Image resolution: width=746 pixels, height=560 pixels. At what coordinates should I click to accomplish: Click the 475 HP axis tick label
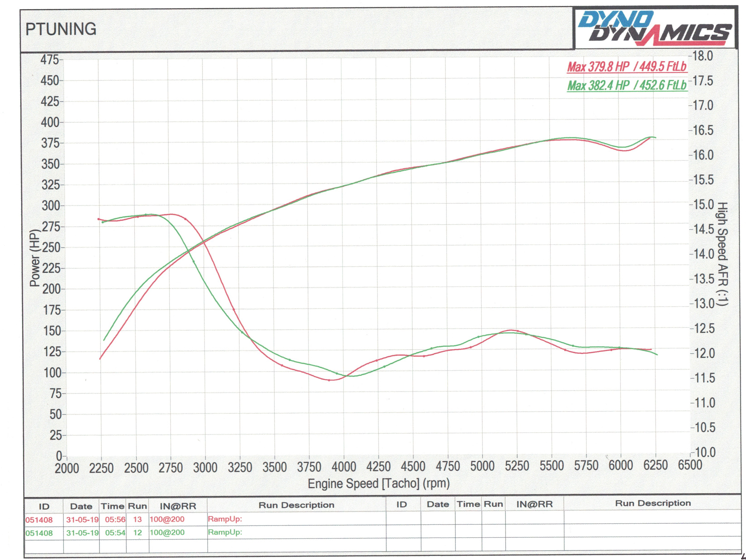(x=50, y=60)
